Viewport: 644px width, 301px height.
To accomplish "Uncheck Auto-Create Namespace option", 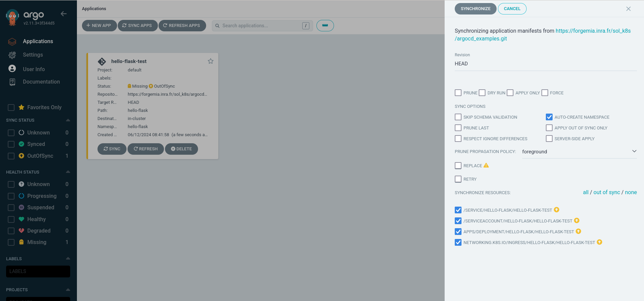I will (x=549, y=117).
